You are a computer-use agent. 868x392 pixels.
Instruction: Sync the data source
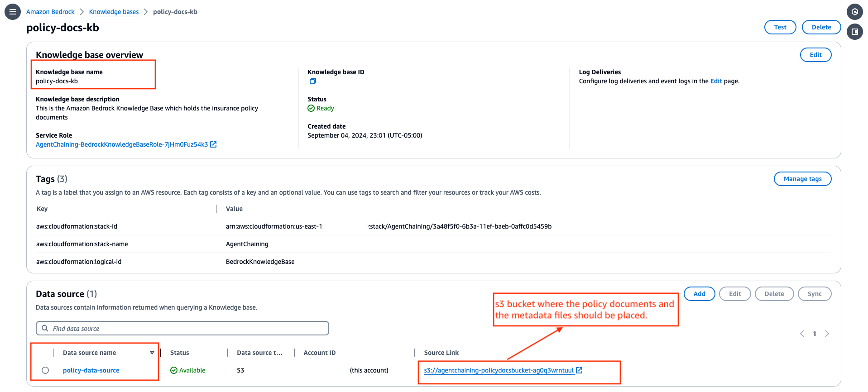(x=815, y=294)
